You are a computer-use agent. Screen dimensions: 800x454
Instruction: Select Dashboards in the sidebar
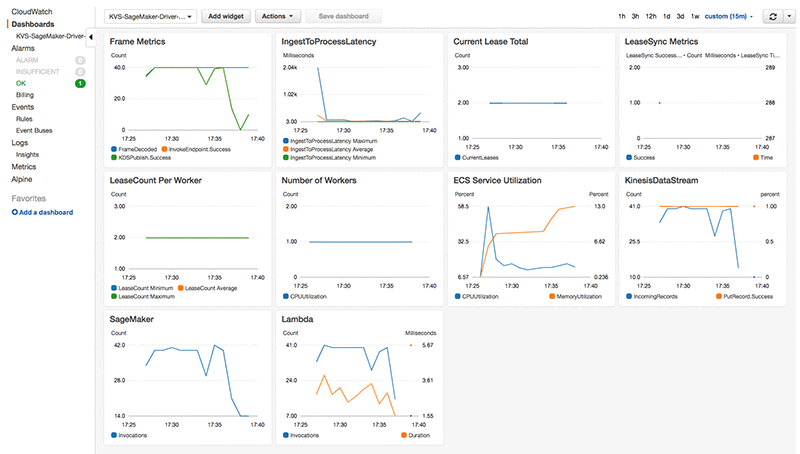(x=33, y=24)
